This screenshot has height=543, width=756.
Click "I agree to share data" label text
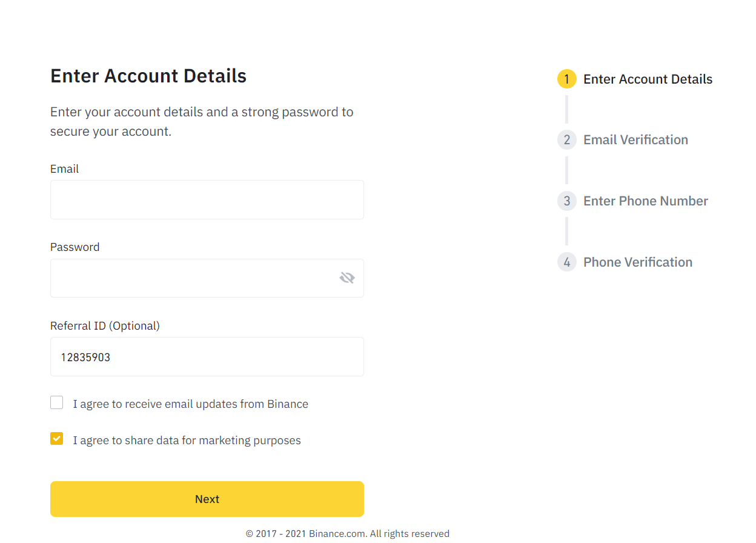[187, 441]
